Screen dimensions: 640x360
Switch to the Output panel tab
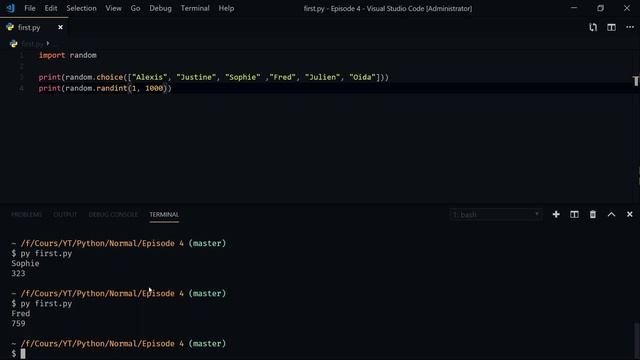[65, 215]
